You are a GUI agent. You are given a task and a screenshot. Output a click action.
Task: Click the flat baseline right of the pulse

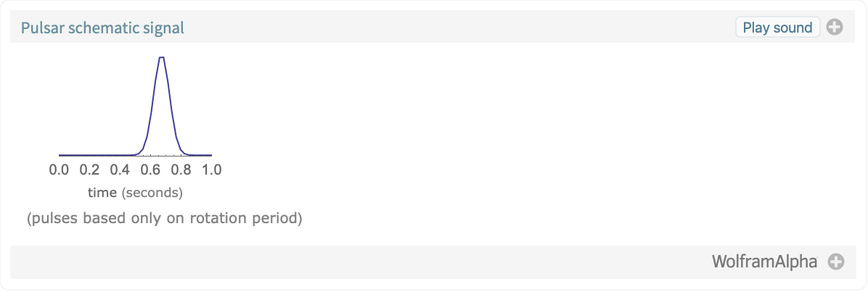(x=200, y=155)
